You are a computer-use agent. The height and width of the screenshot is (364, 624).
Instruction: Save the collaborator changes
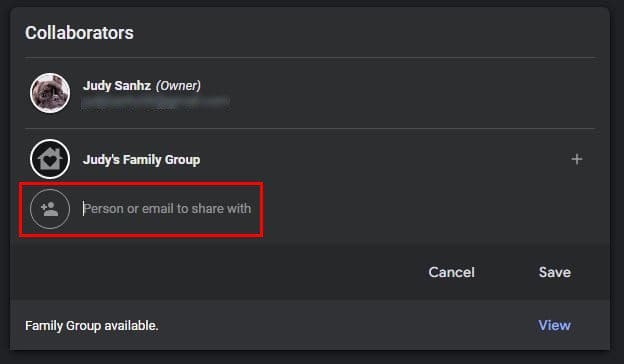555,273
